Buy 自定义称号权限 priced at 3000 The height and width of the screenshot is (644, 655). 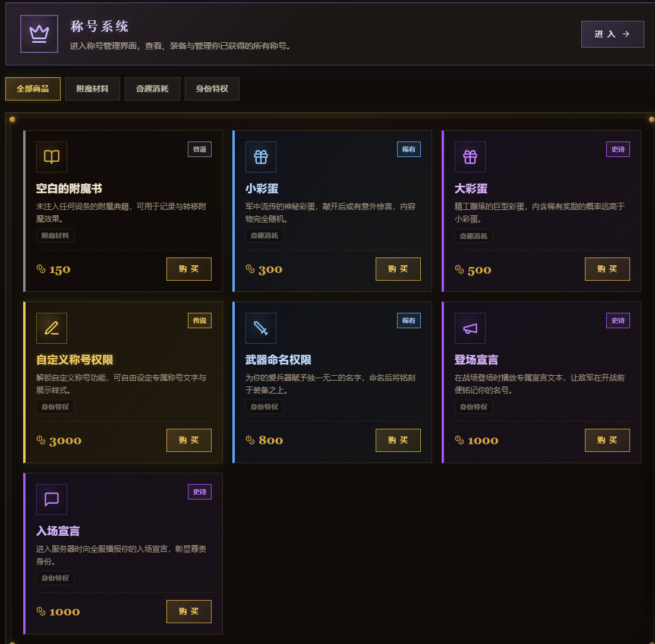(189, 441)
